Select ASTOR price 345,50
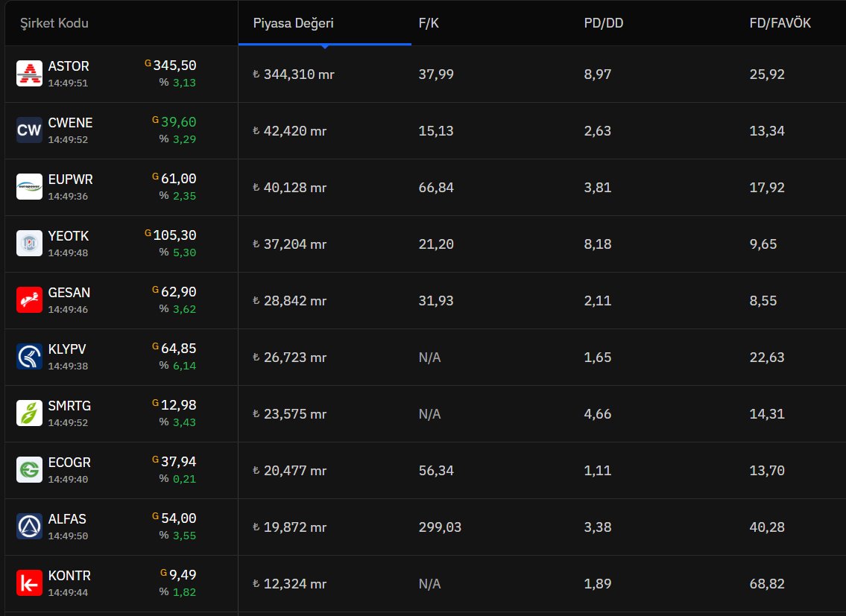Image resolution: width=846 pixels, height=616 pixels. coord(175,66)
